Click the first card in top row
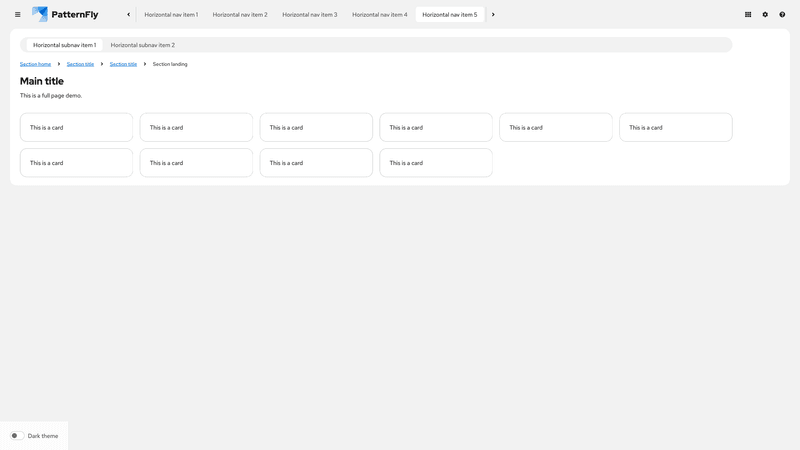The width and height of the screenshot is (800, 450). click(x=76, y=127)
